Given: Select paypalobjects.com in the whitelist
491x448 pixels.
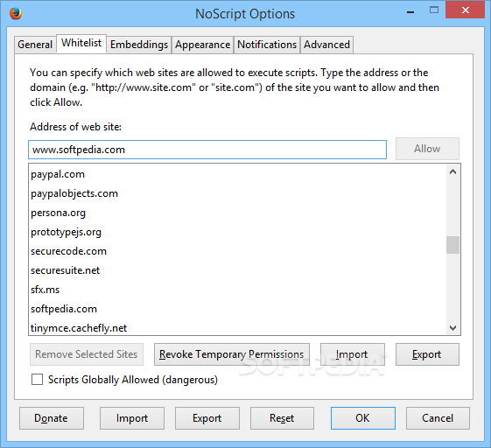Looking at the screenshot, I should click(237, 193).
